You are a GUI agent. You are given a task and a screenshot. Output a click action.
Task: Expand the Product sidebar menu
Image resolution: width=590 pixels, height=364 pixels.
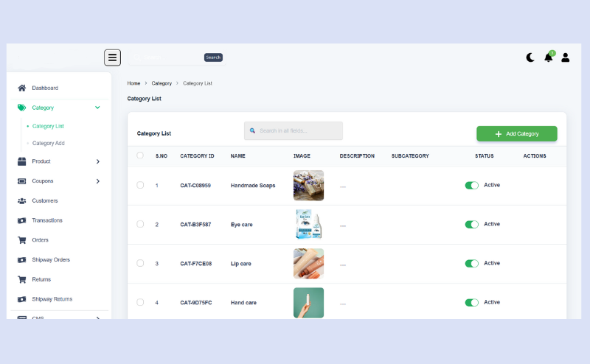click(x=97, y=161)
